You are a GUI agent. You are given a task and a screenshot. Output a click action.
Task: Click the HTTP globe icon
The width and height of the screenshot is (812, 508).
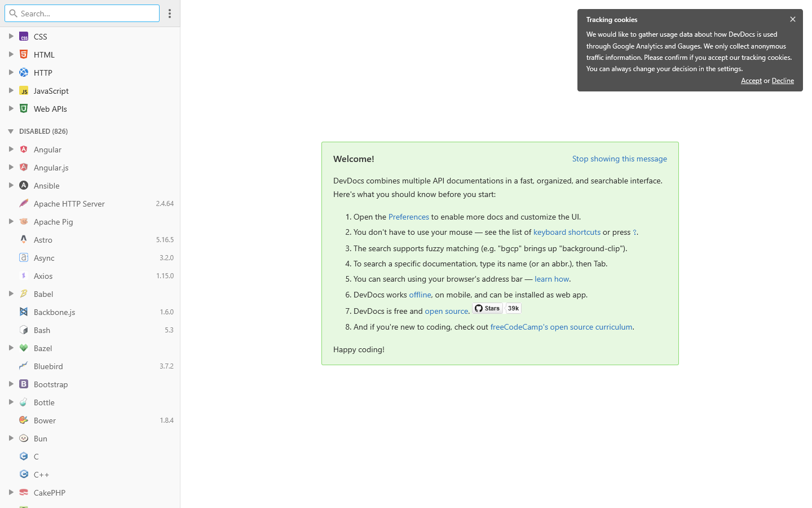(24, 73)
